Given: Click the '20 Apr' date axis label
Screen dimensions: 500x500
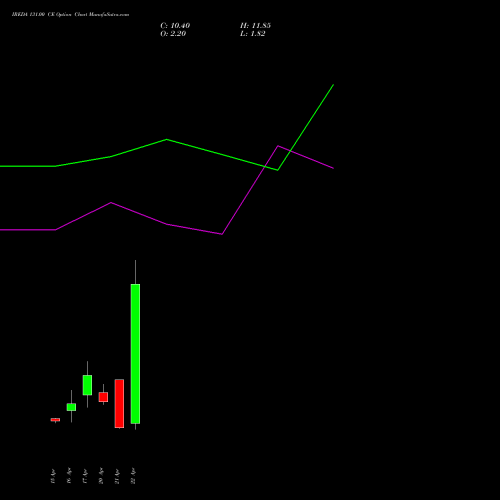Looking at the screenshot, I should [101, 476].
